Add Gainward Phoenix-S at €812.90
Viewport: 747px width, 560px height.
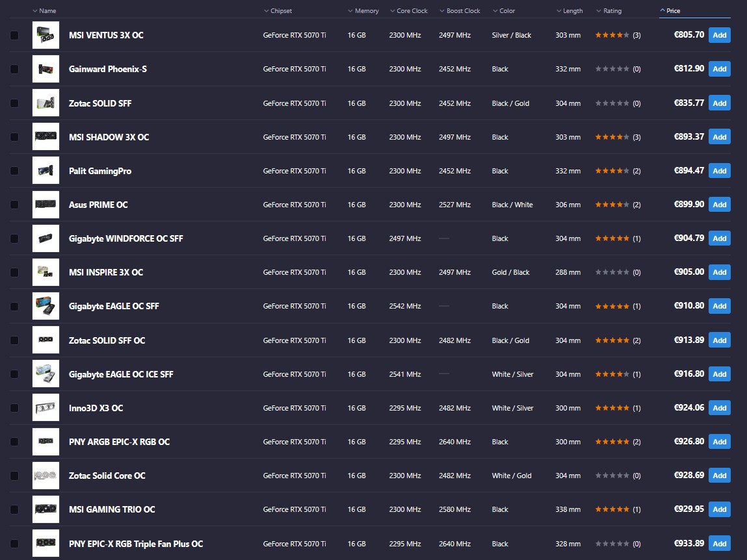click(719, 69)
